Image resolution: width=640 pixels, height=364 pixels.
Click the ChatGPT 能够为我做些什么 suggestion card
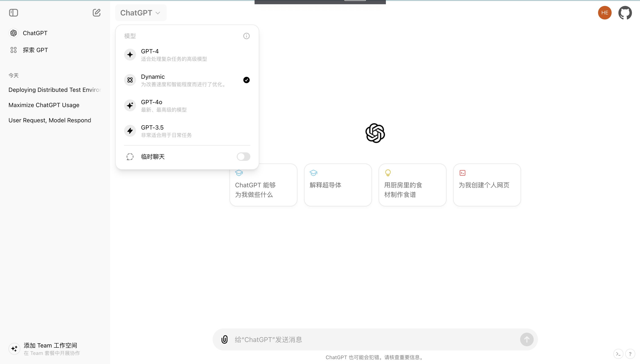263,185
